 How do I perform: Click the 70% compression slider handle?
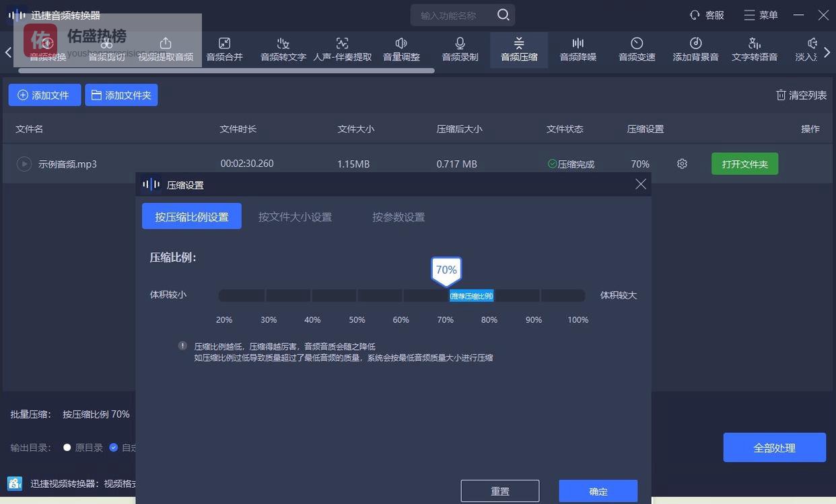446,271
